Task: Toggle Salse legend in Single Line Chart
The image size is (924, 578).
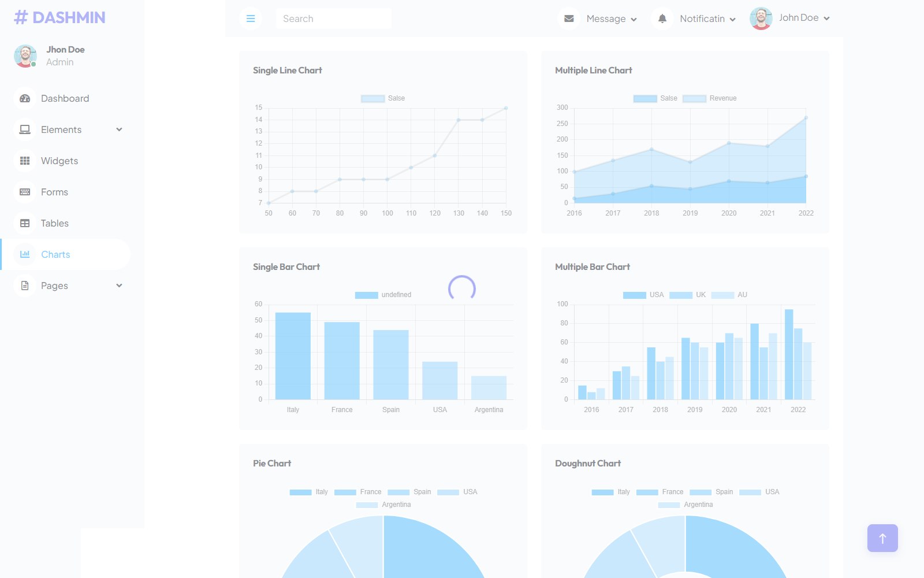Action: (383, 98)
